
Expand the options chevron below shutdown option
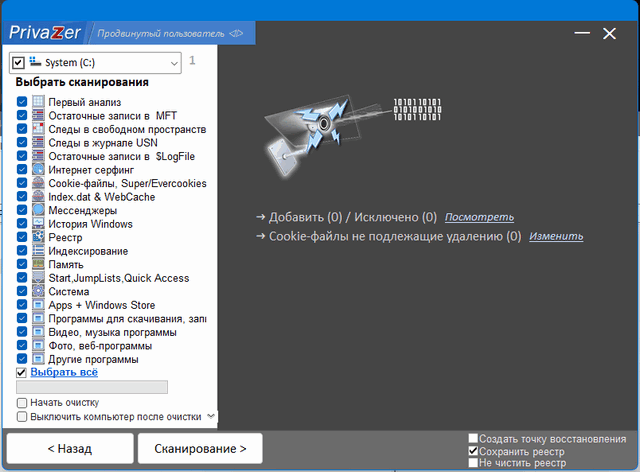(x=211, y=416)
